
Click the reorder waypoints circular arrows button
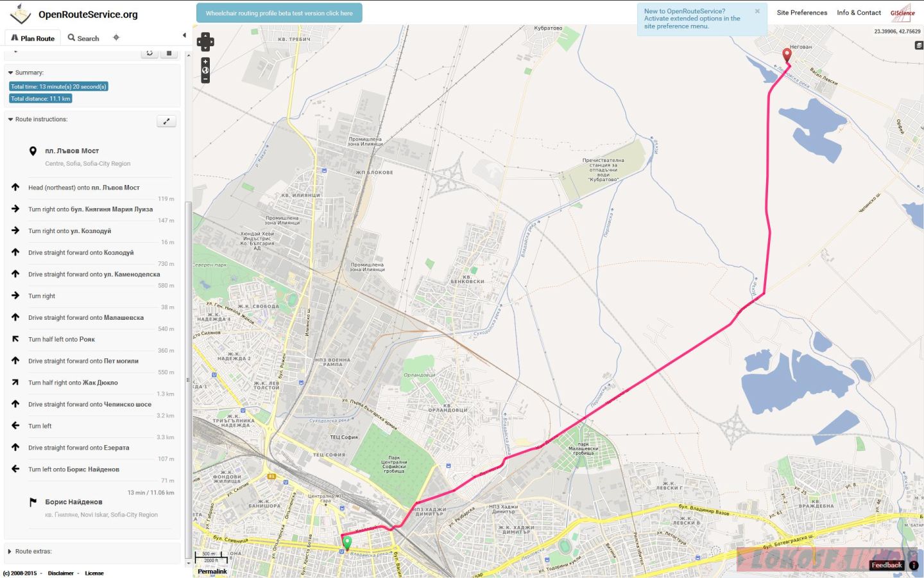point(150,53)
